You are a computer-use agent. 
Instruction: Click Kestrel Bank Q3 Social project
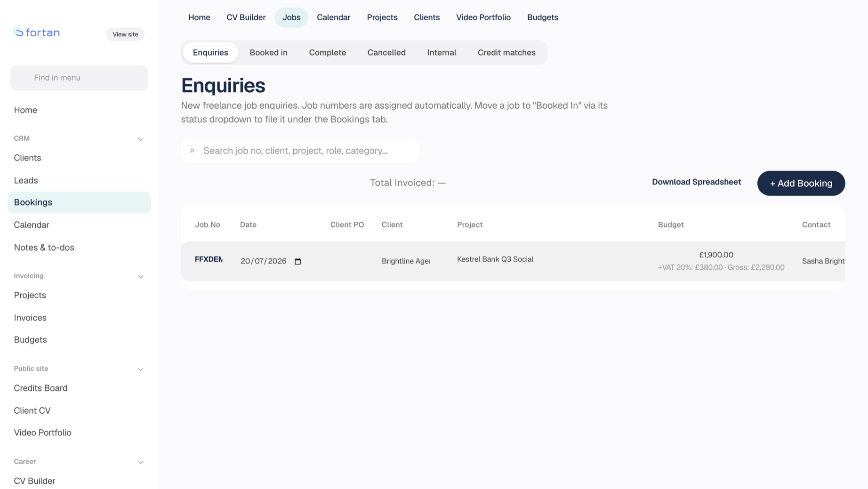click(x=495, y=259)
